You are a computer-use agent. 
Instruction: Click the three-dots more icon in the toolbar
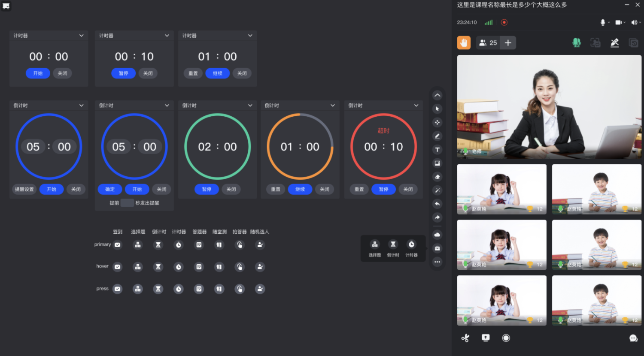pyautogui.click(x=437, y=262)
